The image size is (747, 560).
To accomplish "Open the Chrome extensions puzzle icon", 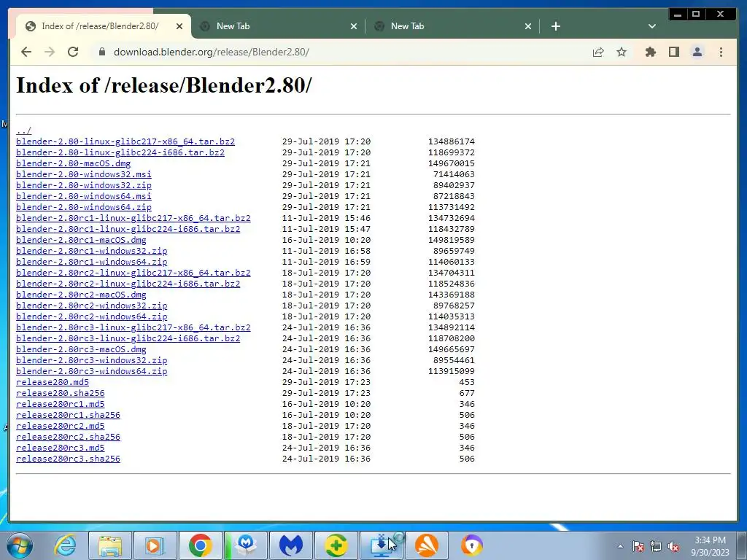I will [650, 52].
